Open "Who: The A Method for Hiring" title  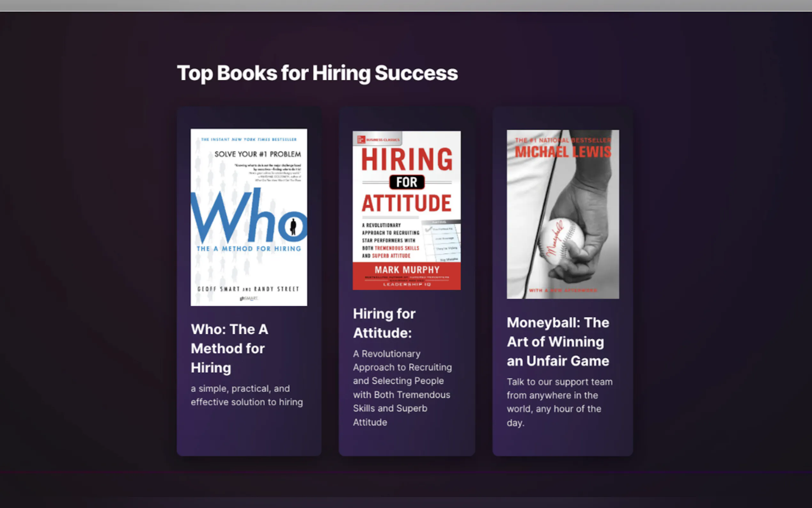230,348
